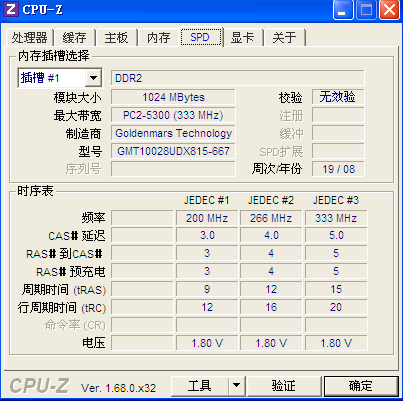Click the 工具 button
This screenshot has height=401, width=403.
[200, 386]
